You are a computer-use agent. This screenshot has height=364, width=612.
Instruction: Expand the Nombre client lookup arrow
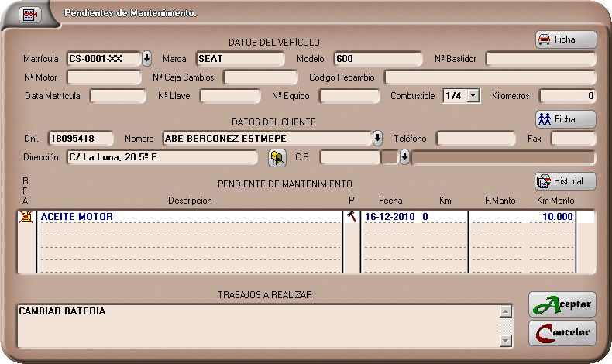[377, 139]
